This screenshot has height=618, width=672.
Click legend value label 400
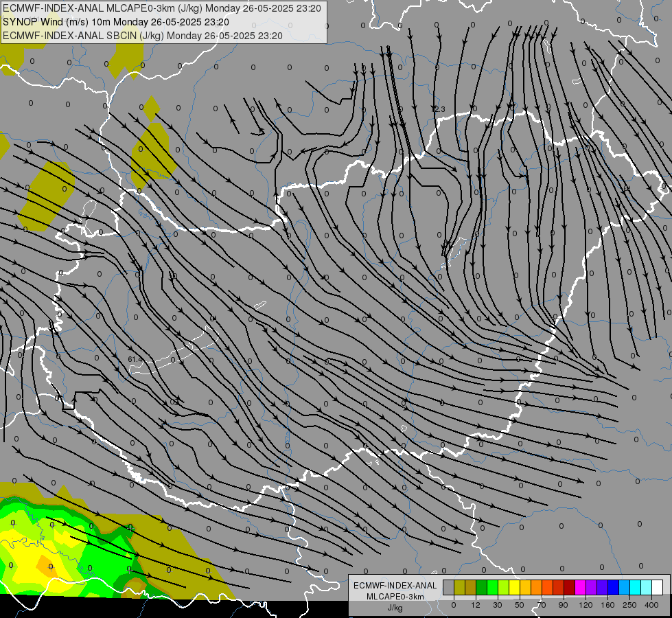(x=651, y=605)
